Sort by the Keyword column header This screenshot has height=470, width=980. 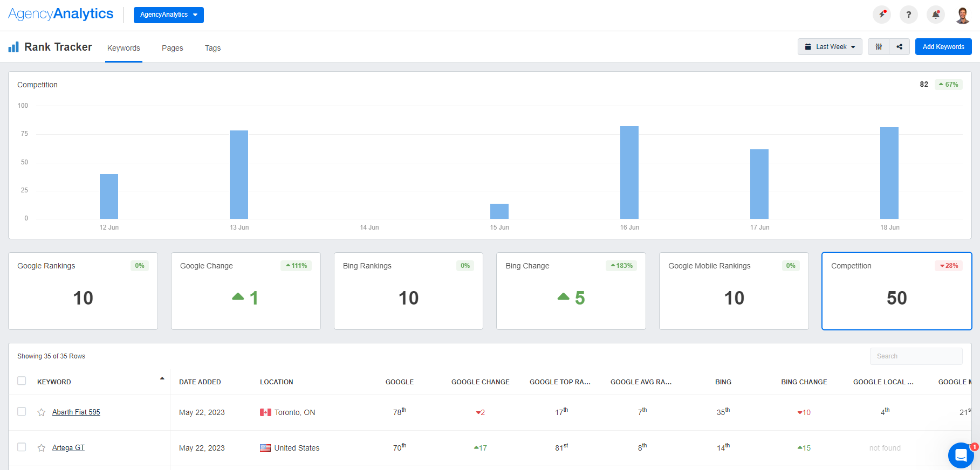pos(54,382)
